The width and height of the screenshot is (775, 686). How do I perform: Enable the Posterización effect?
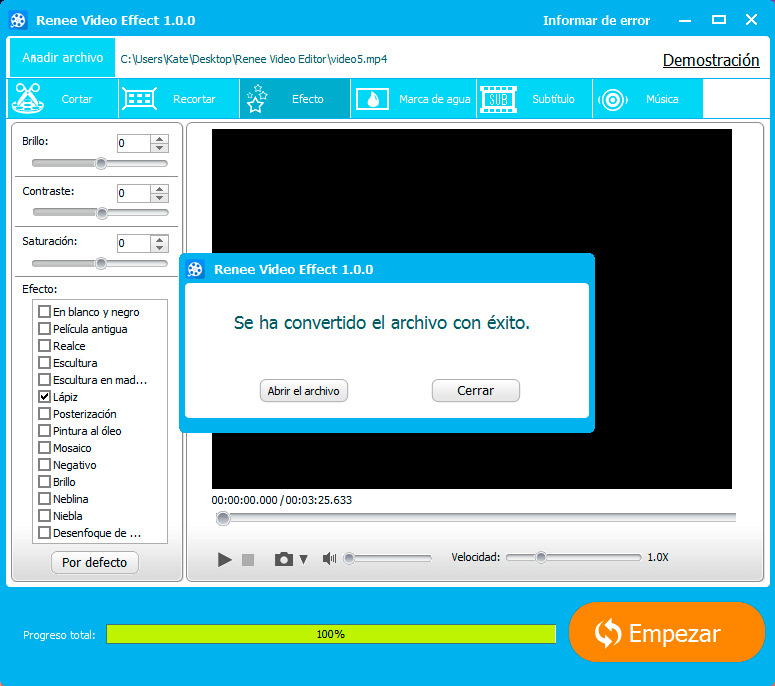pyautogui.click(x=44, y=414)
